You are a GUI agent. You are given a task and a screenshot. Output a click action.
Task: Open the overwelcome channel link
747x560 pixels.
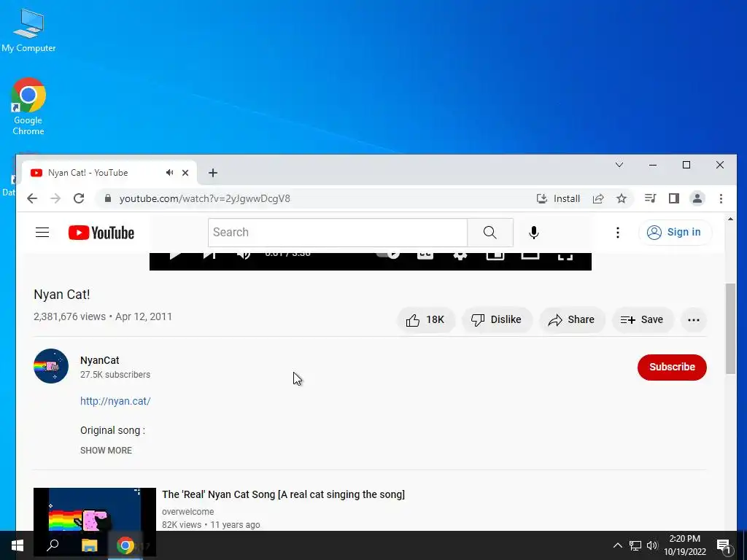coord(187,512)
